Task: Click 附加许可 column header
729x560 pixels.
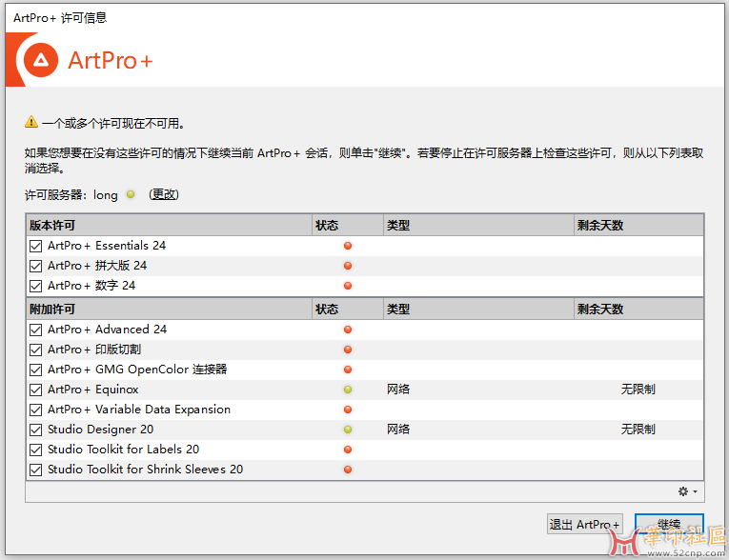Action: click(169, 309)
